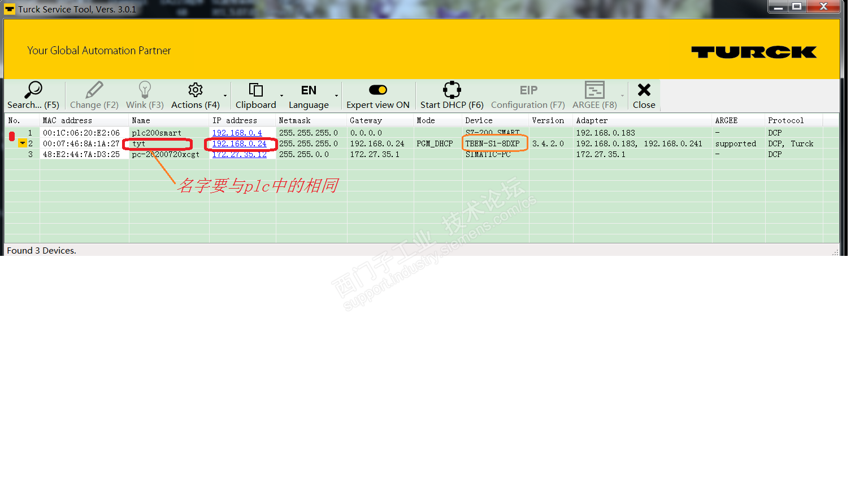Image resolution: width=868 pixels, height=488 pixels.
Task: Select MAC address 00:07:46:8A:1A:27
Action: click(x=81, y=143)
